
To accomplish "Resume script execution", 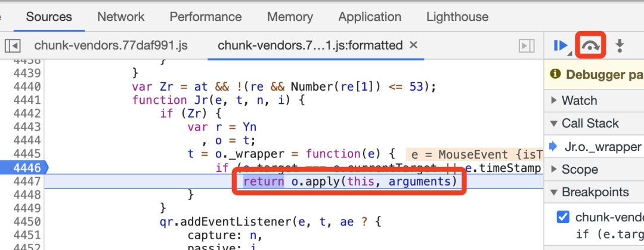I will tap(560, 45).
